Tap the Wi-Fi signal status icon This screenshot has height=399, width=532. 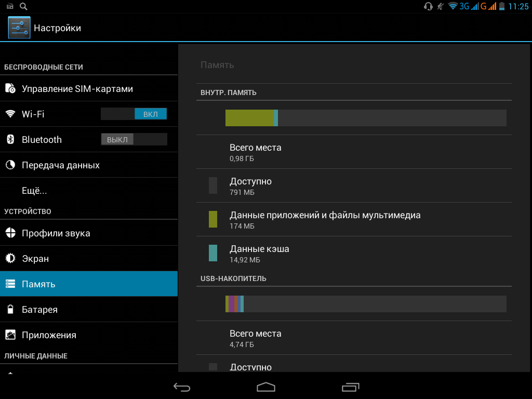coord(453,6)
